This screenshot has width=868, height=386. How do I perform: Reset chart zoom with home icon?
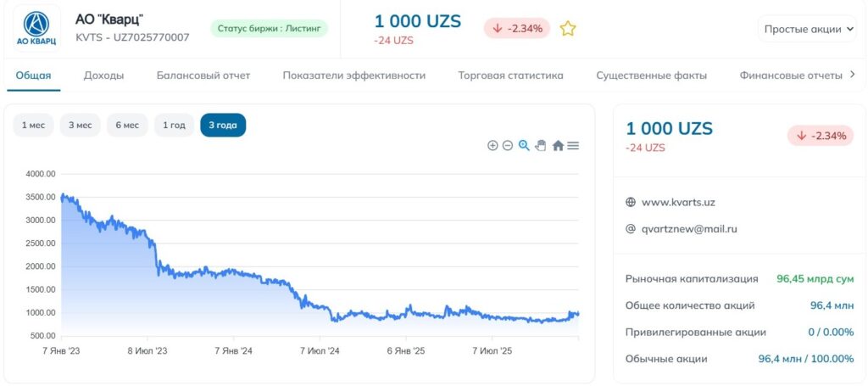click(558, 146)
